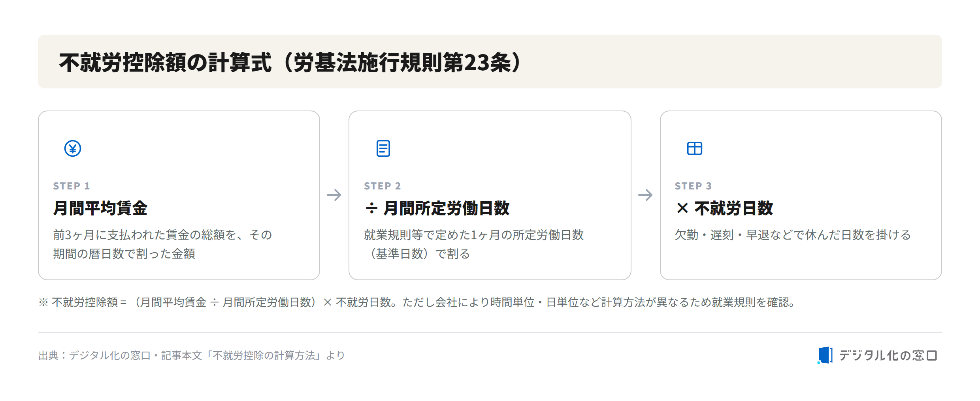Click the デジタル化の窓口 brand text at bottom right

pos(888,355)
